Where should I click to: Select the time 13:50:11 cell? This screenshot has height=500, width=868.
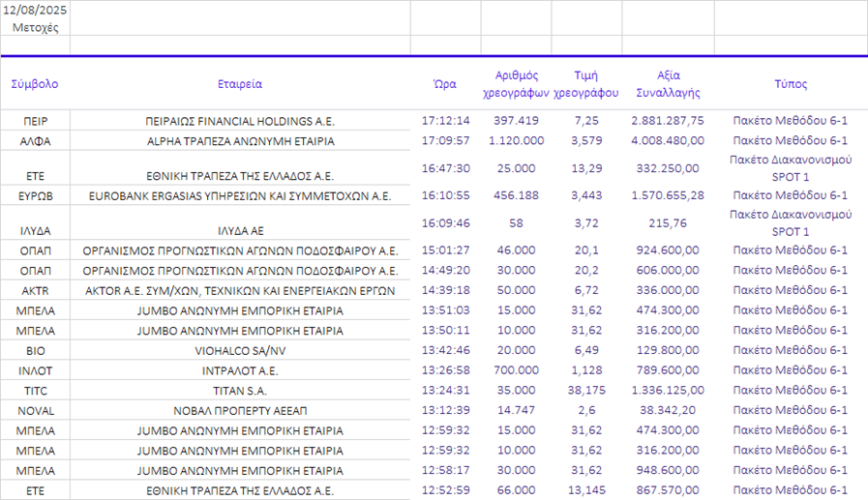pyautogui.click(x=446, y=330)
